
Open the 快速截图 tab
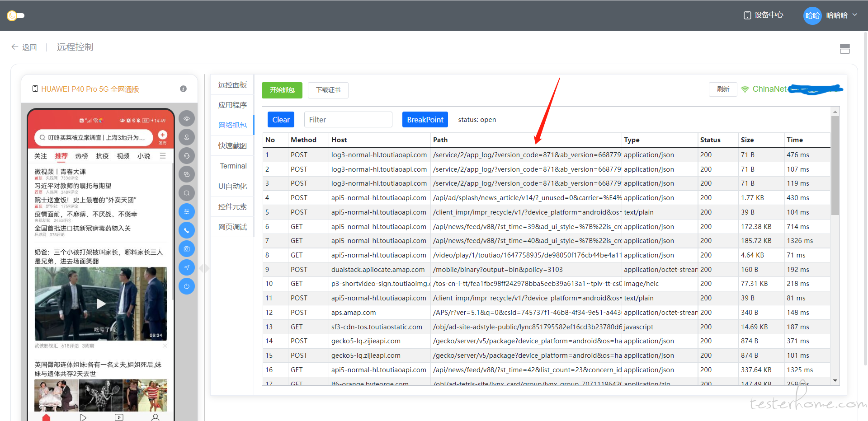pos(232,145)
